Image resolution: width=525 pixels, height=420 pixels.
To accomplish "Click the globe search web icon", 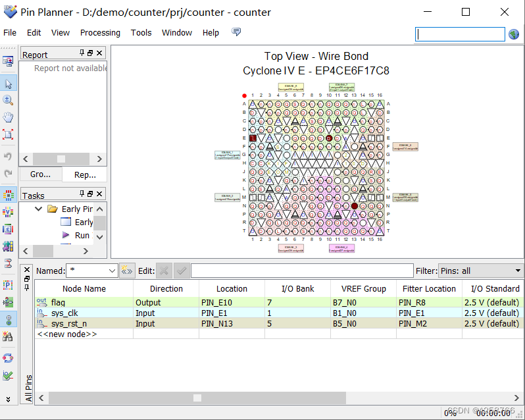I will coord(514,34).
